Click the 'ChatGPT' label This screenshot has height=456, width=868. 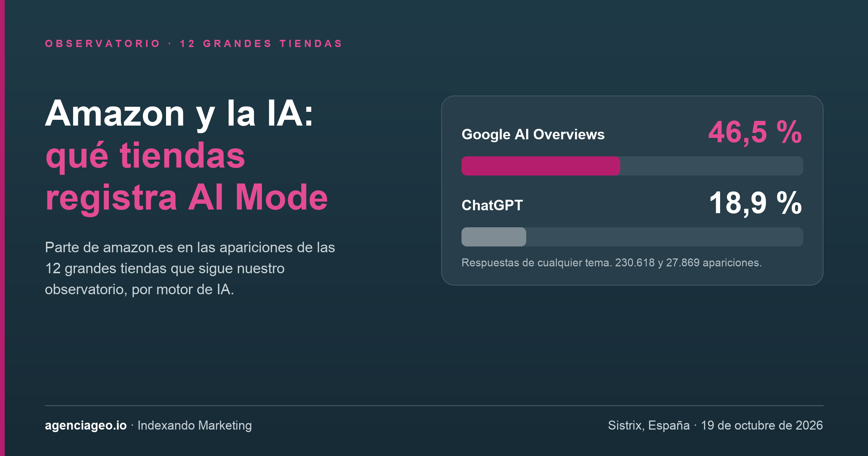pyautogui.click(x=492, y=205)
